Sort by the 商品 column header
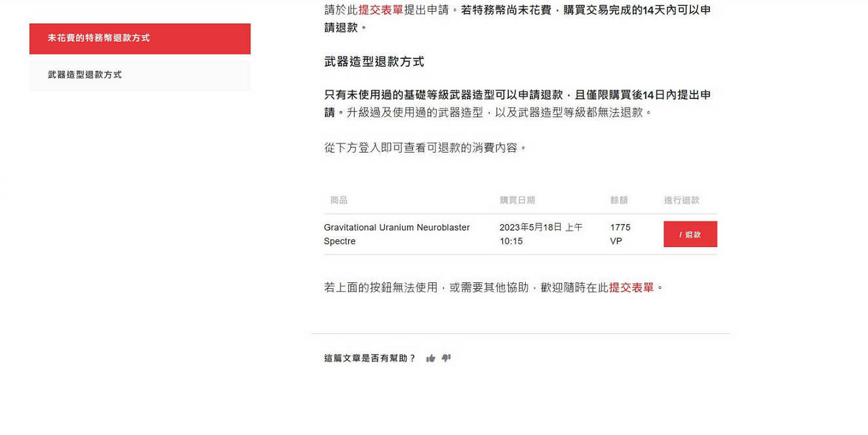This screenshot has width=868, height=435. point(339,200)
